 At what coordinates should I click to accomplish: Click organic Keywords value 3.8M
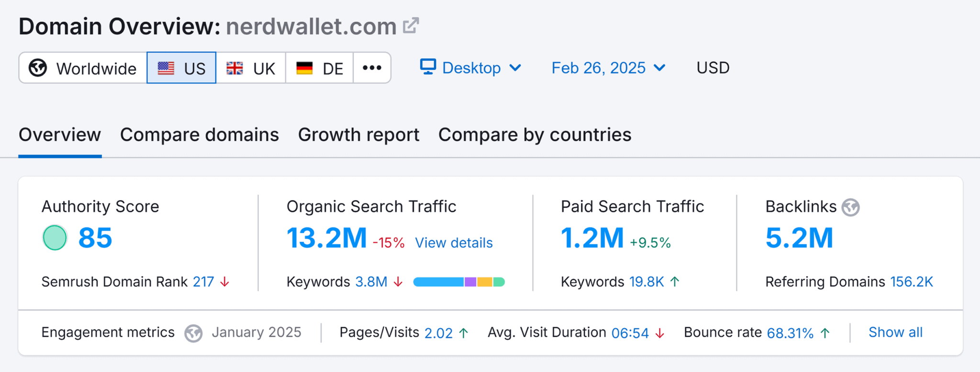[x=371, y=282]
